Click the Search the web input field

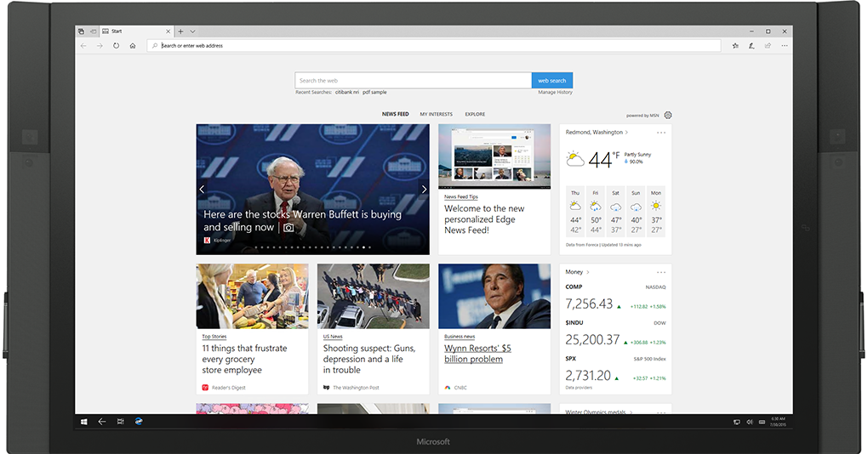point(413,81)
